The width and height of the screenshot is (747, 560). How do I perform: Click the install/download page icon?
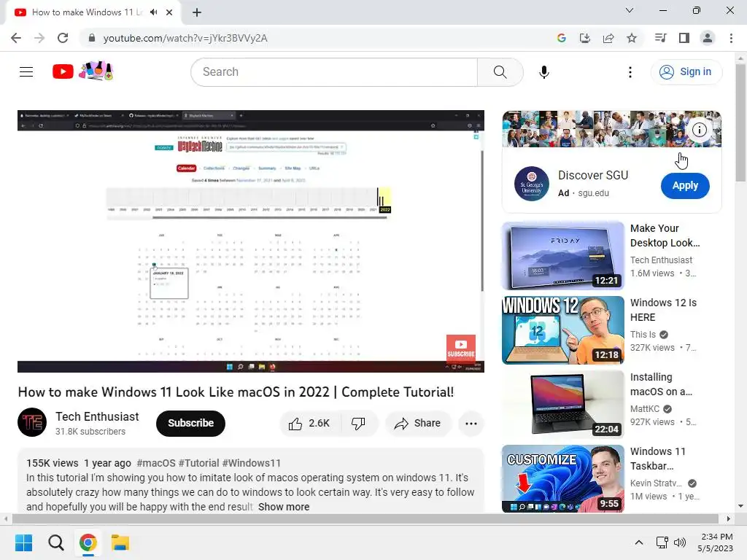[x=584, y=38]
